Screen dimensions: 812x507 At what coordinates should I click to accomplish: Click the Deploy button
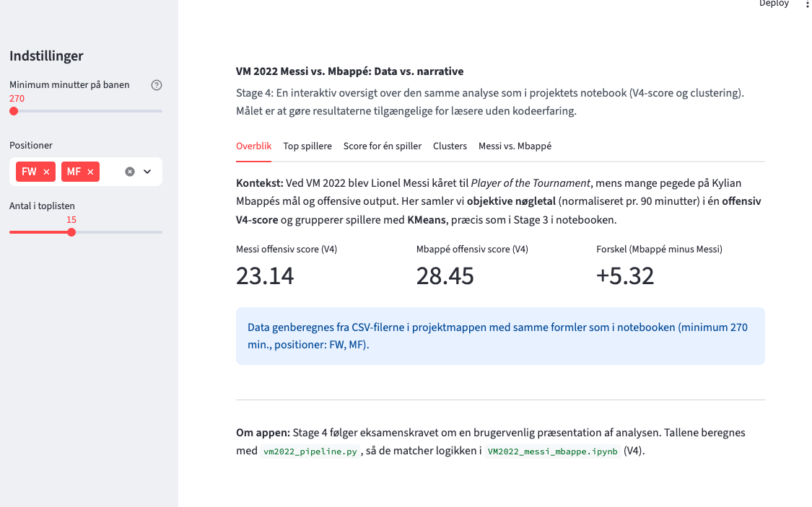[x=774, y=3]
